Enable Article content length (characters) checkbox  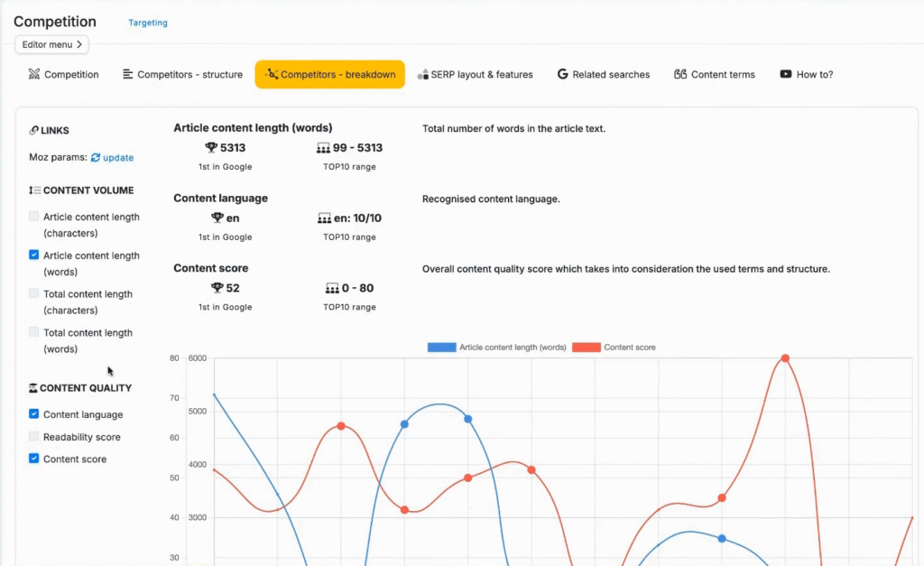(x=33, y=217)
